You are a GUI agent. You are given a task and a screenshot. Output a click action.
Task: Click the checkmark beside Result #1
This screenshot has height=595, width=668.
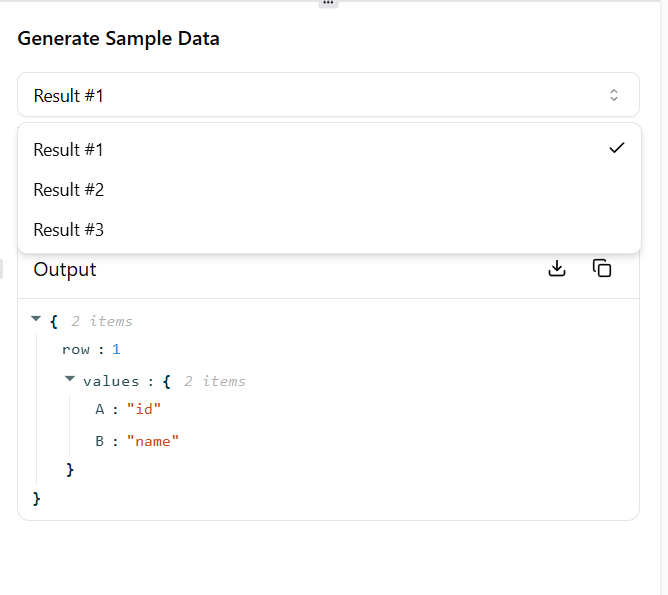616,149
